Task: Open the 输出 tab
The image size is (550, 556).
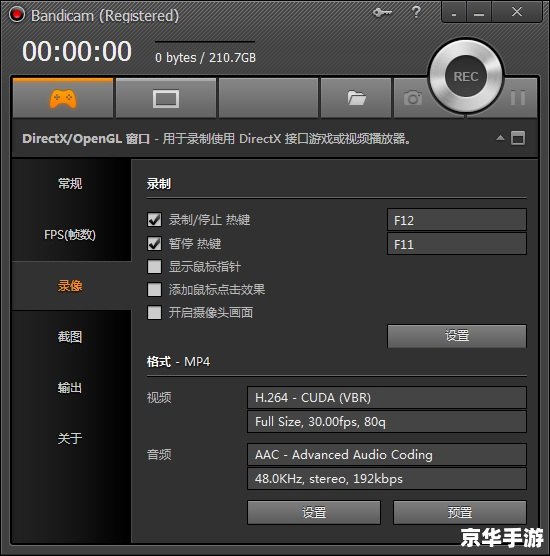Action: (x=70, y=388)
